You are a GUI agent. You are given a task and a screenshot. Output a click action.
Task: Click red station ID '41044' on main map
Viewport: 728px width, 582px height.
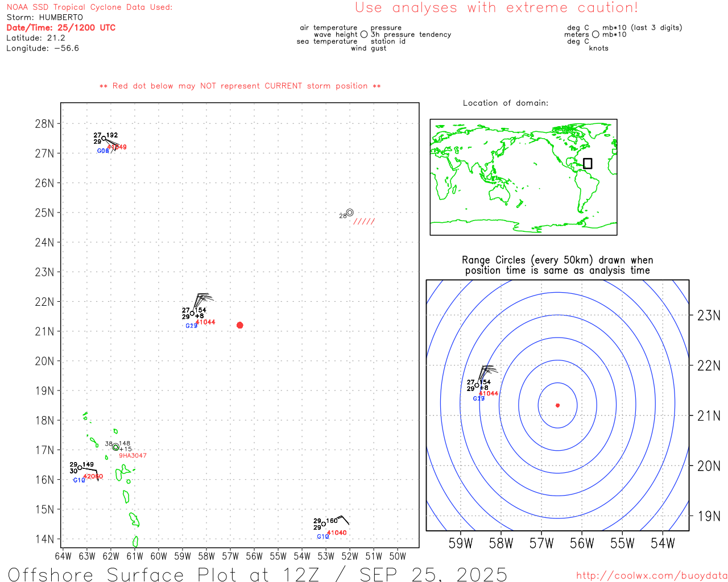(x=205, y=322)
